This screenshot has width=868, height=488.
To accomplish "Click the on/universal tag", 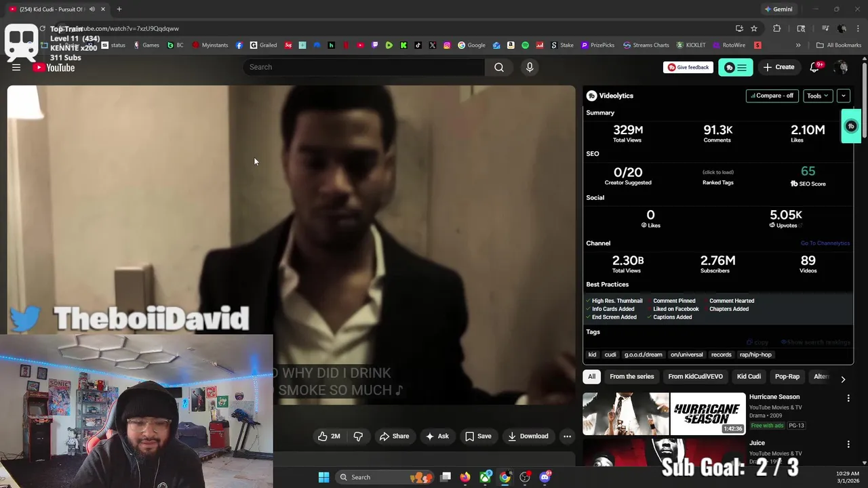I will (686, 354).
